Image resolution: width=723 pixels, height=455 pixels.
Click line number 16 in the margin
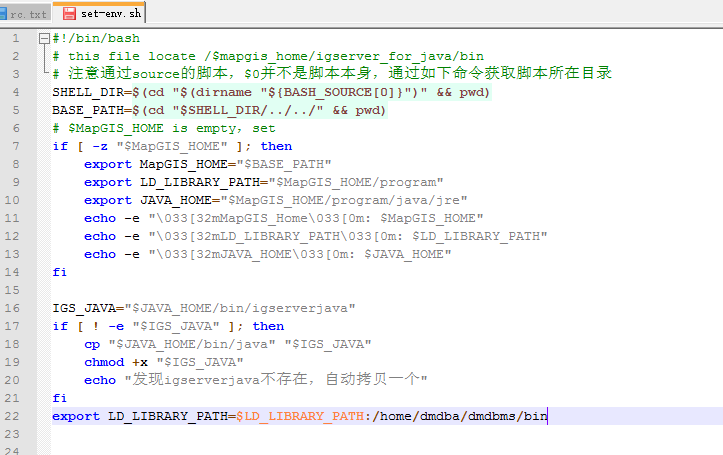pos(14,308)
